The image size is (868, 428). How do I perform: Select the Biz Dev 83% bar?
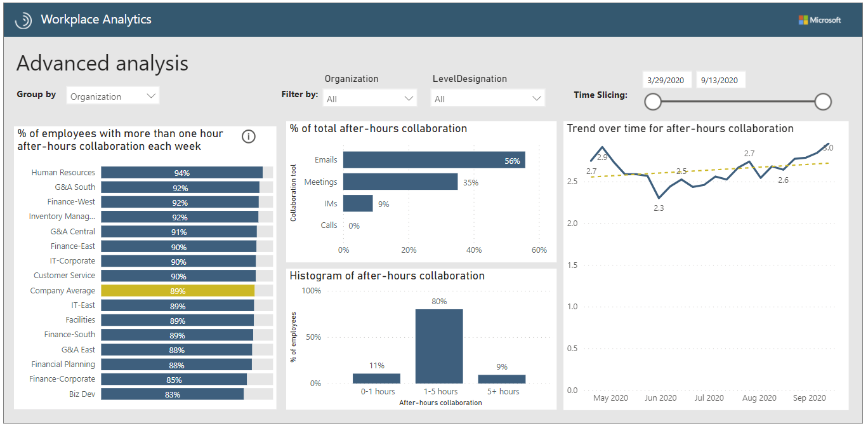point(172,394)
